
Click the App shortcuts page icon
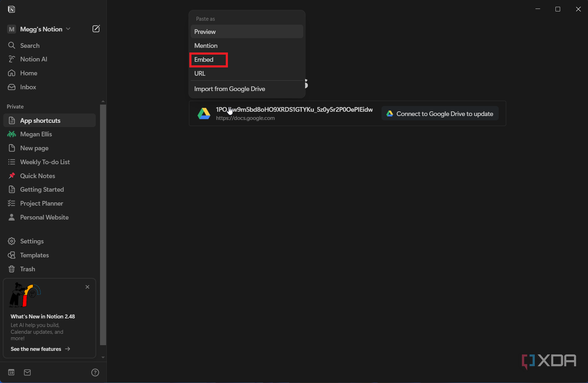tap(12, 120)
